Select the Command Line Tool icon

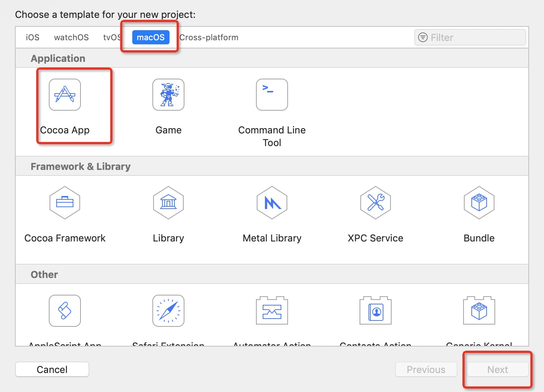[272, 95]
